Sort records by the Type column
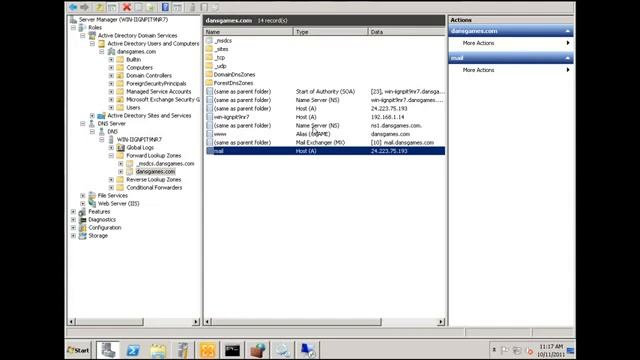Screen dimensions: 640x360 coord(331,31)
